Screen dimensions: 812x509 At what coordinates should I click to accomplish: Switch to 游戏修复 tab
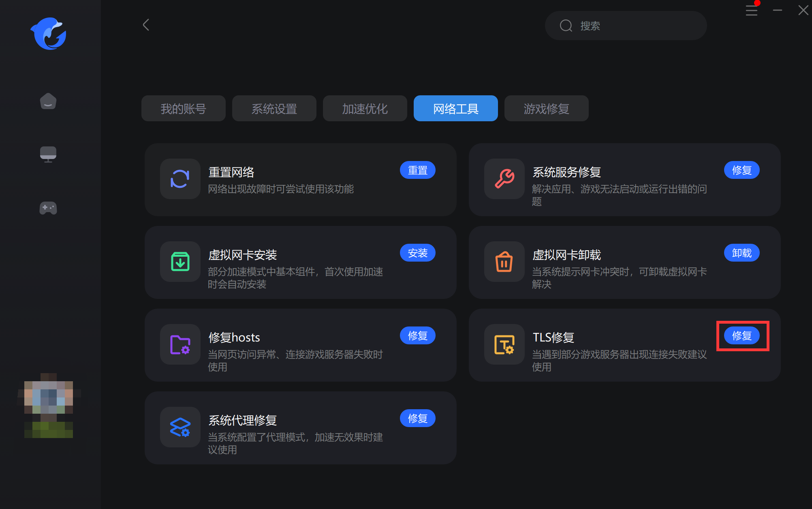(x=547, y=108)
